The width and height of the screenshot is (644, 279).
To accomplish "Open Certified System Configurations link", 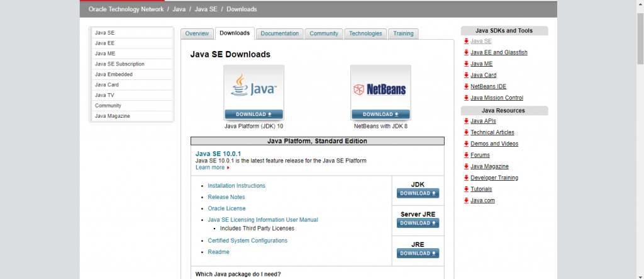I will pyautogui.click(x=248, y=241).
